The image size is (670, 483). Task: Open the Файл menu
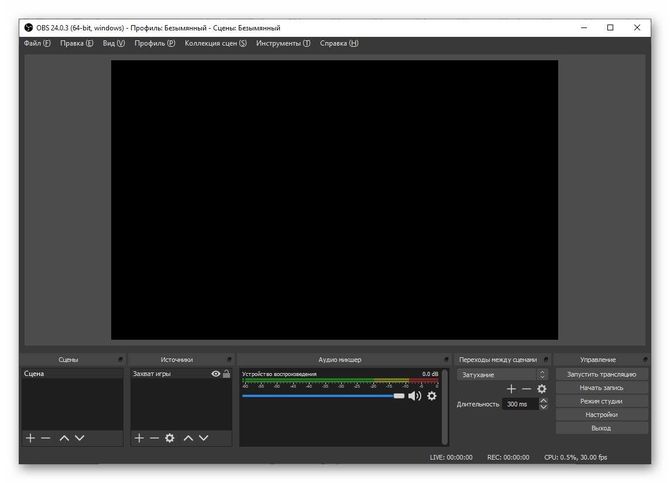pyautogui.click(x=37, y=44)
